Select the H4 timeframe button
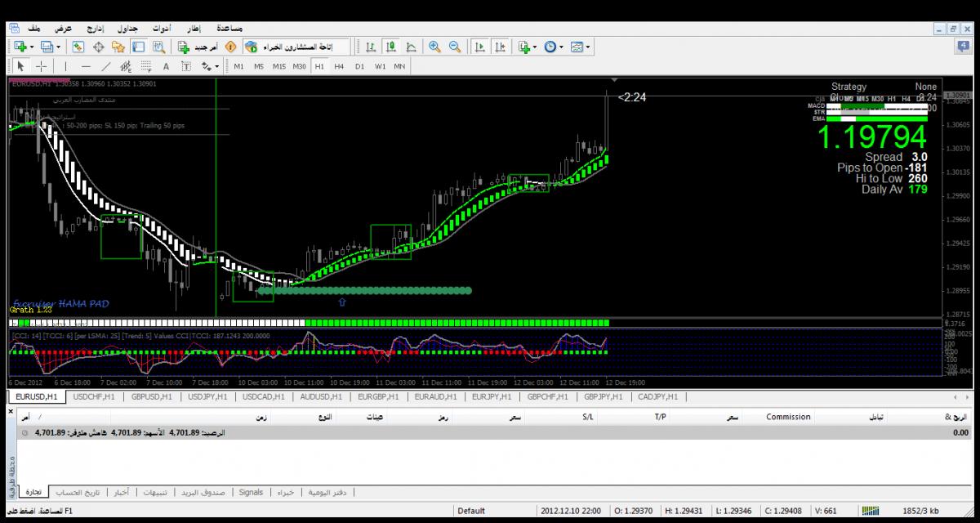980x523 pixels. tap(339, 66)
